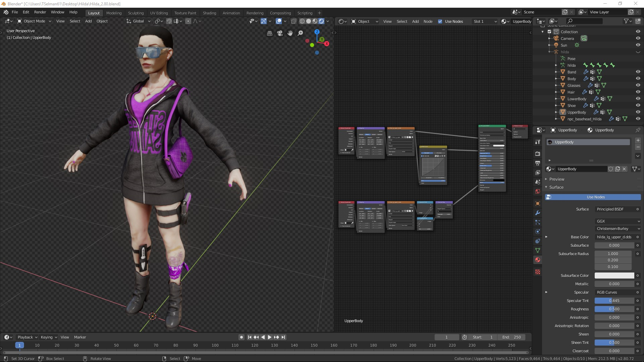This screenshot has height=362, width=644.
Task: Click Base Color hilda_lg_upper_d.dds field
Action: (x=614, y=237)
